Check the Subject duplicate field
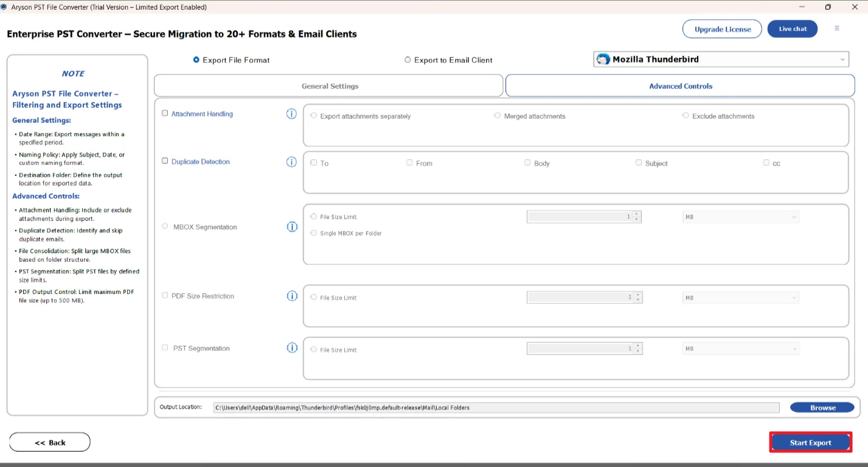Viewport: 868px width, 467px height. pos(639,163)
